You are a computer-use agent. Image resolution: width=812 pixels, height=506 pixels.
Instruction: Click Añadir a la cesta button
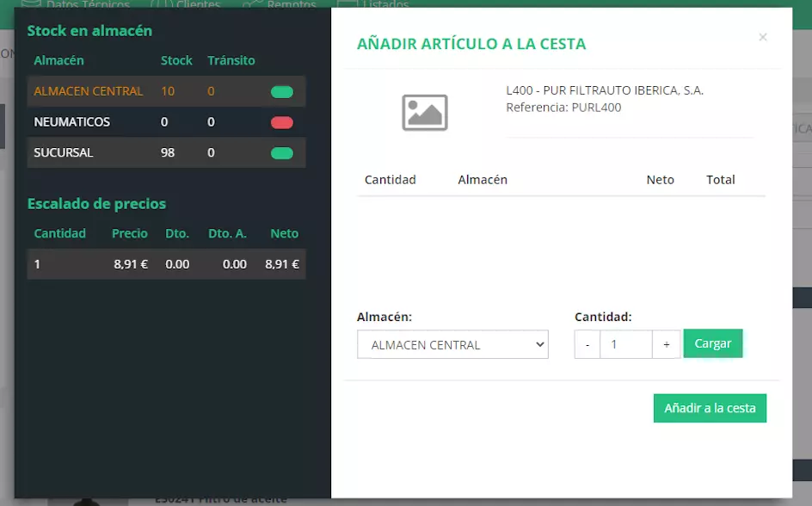(x=710, y=408)
